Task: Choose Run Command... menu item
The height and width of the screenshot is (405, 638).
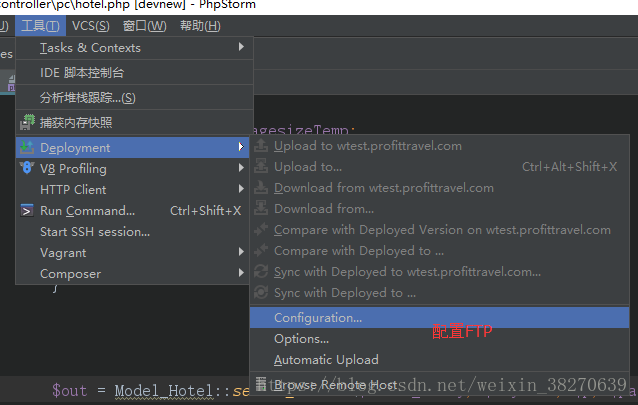Action: (133, 211)
